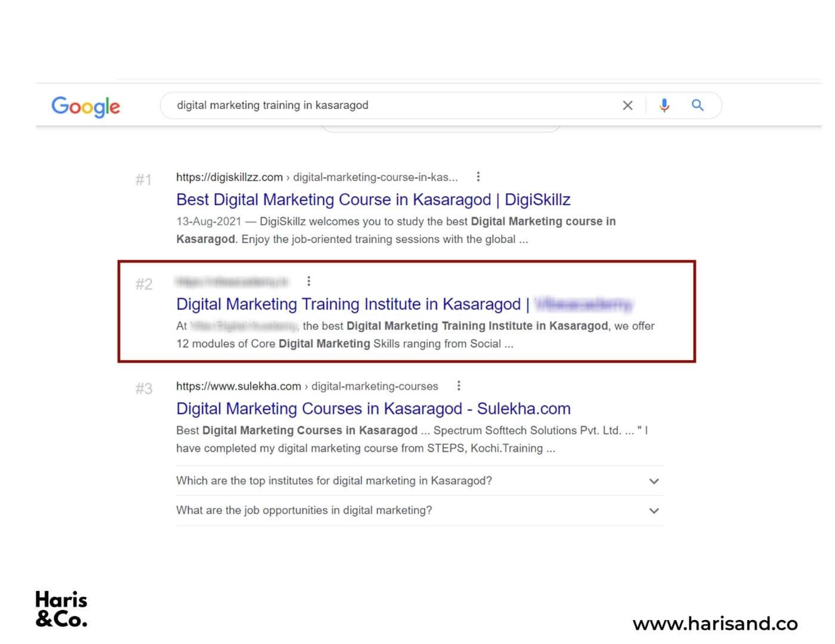This screenshot has height=644, width=835.
Task: Open Digital Marketing Courses in Kasaragod - Sulekha.com
Action: tap(373, 408)
